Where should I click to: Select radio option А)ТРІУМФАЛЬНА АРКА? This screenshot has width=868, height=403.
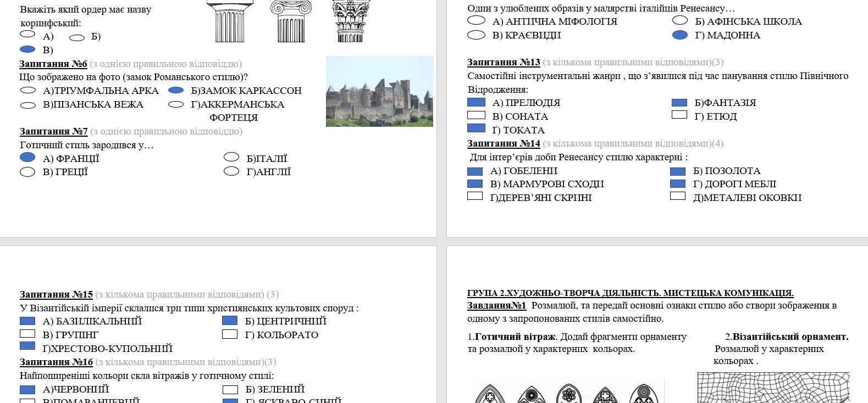click(27, 90)
